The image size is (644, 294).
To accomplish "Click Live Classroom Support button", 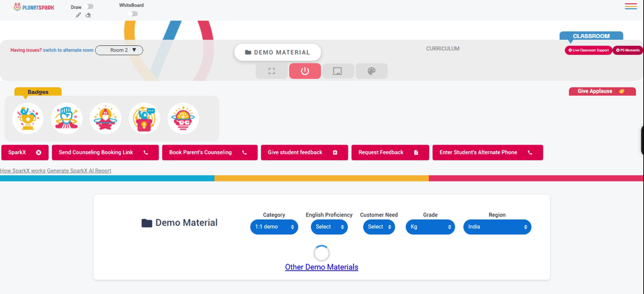I will (x=588, y=50).
